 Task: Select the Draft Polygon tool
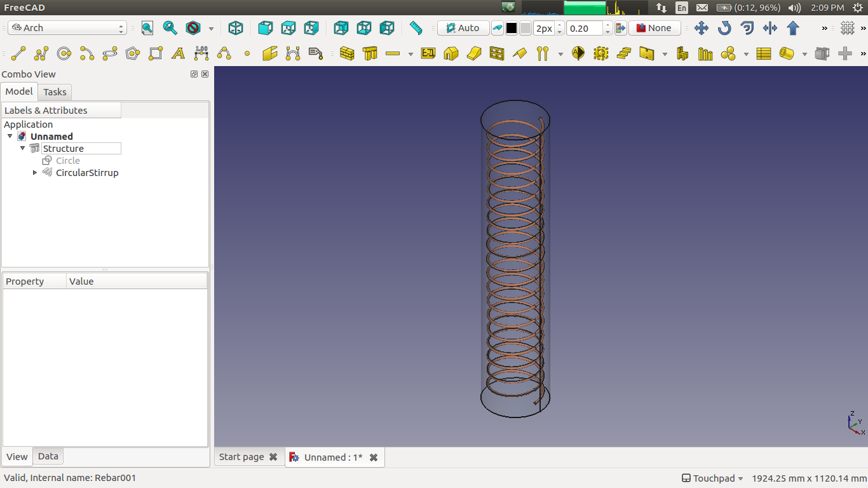[133, 53]
